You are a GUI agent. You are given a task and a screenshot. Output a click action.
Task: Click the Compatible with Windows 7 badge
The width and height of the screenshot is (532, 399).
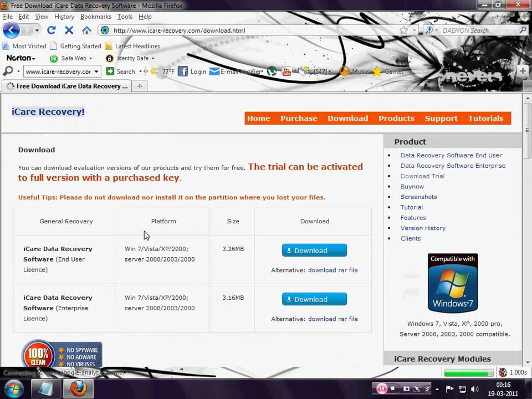pos(453,283)
